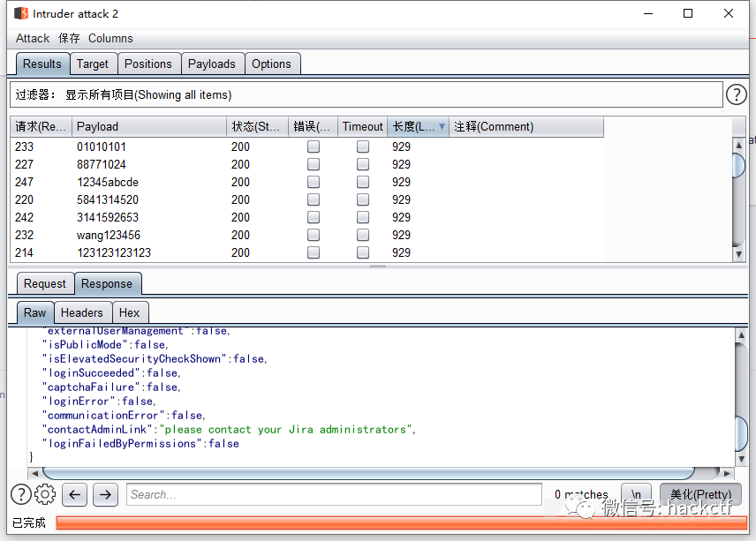Go to previous search match arrow
Viewport: 756px width, 541px height.
75,494
